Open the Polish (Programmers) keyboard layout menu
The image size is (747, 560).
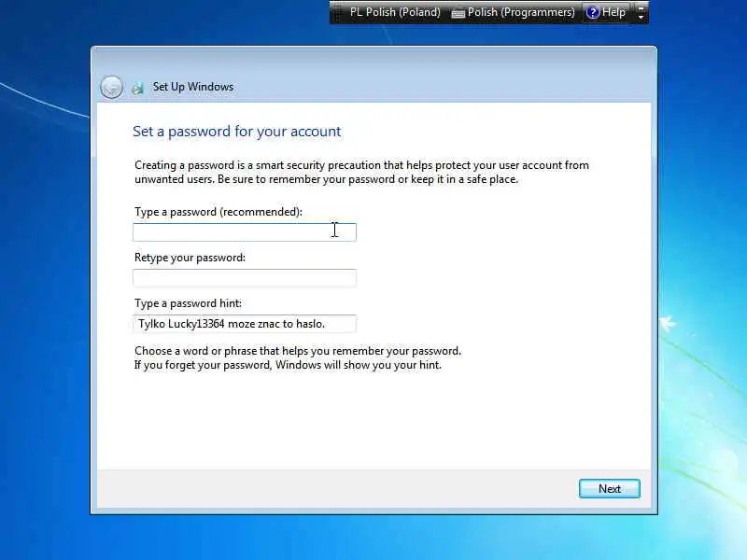[x=514, y=12]
